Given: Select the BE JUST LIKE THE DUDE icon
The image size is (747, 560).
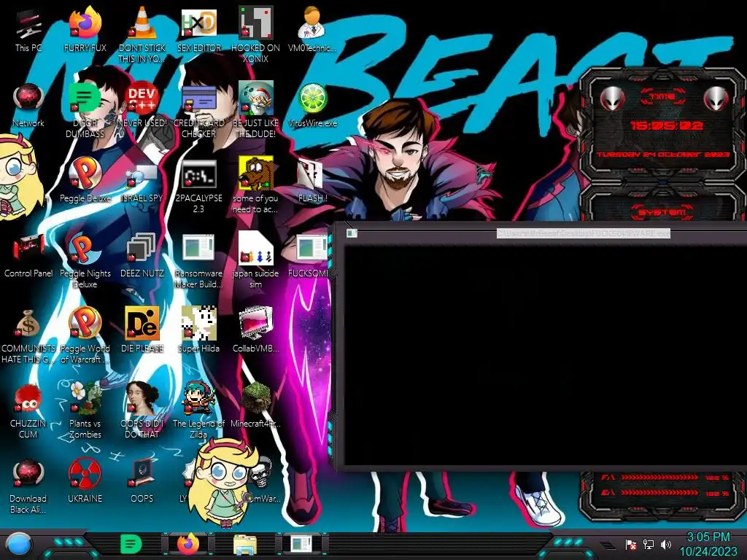Looking at the screenshot, I should [x=255, y=109].
